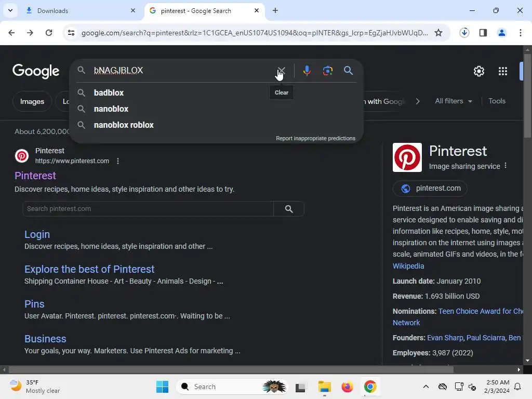Click the address bar URL
This screenshot has height=399, width=532.
255,33
